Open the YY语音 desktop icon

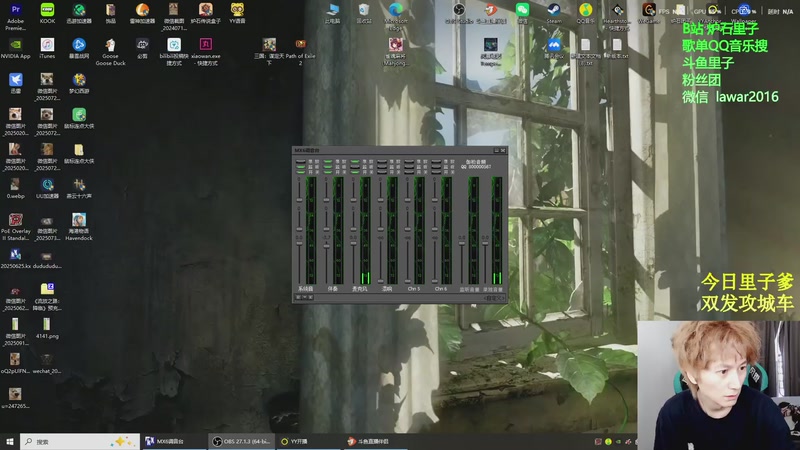point(237,13)
